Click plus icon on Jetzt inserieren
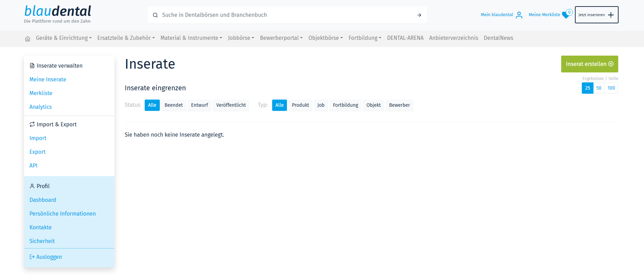 (x=611, y=15)
